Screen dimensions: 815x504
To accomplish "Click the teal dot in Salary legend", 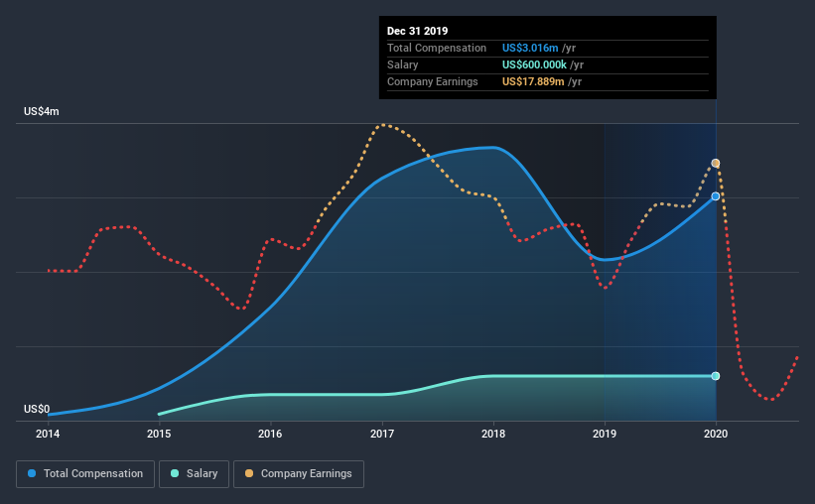I will pyautogui.click(x=175, y=473).
